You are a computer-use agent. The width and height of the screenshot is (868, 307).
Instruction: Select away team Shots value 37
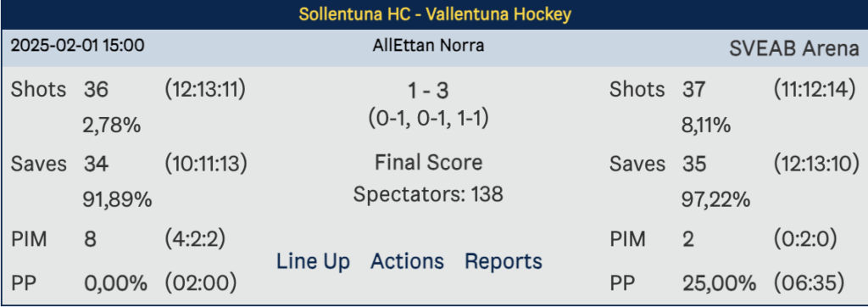click(694, 90)
